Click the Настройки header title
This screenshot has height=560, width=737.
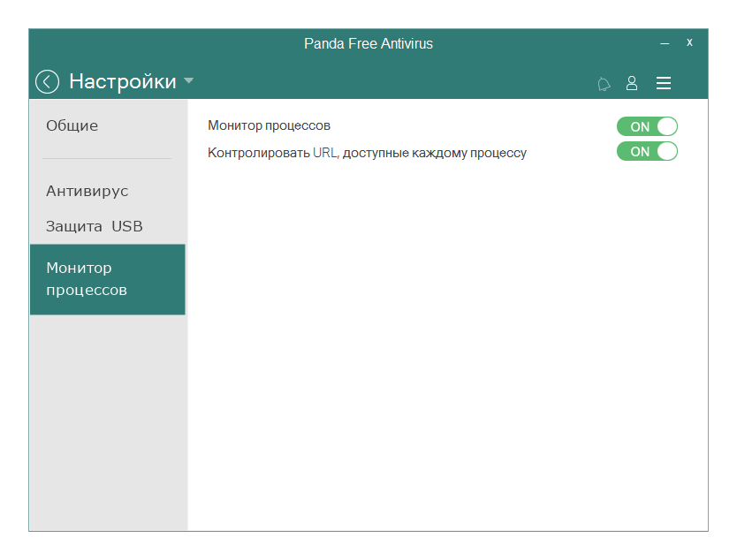(123, 82)
